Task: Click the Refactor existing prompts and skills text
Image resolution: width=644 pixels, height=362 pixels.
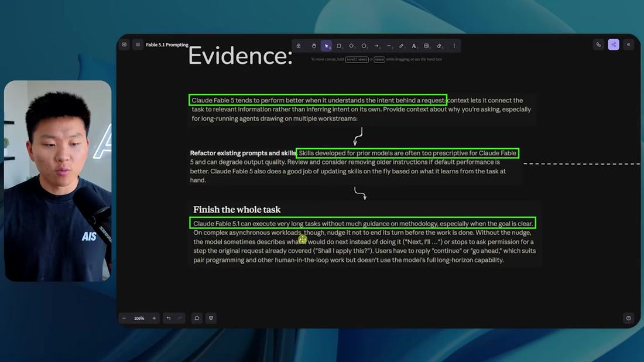Action: [x=243, y=153]
